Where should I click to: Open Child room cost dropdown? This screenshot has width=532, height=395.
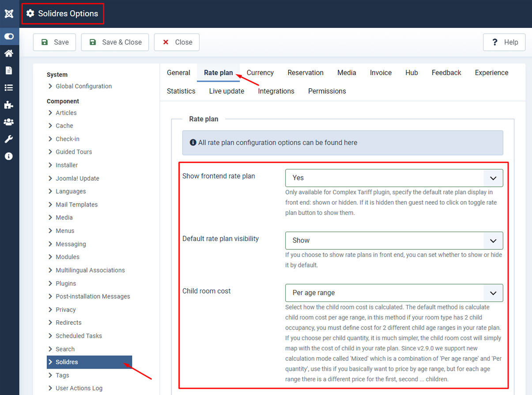point(394,293)
